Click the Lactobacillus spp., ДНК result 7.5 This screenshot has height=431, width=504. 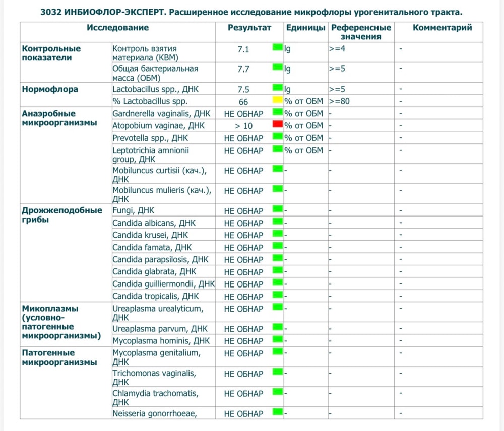pos(243,89)
